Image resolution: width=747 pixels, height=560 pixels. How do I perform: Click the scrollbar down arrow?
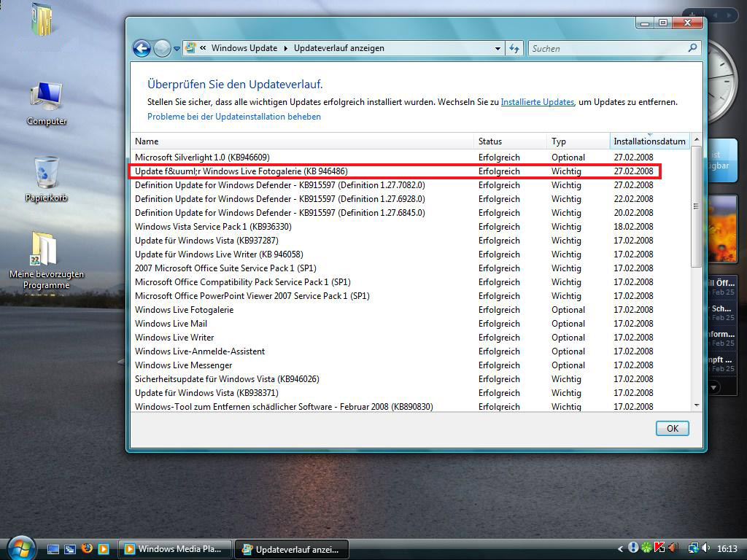[x=696, y=405]
